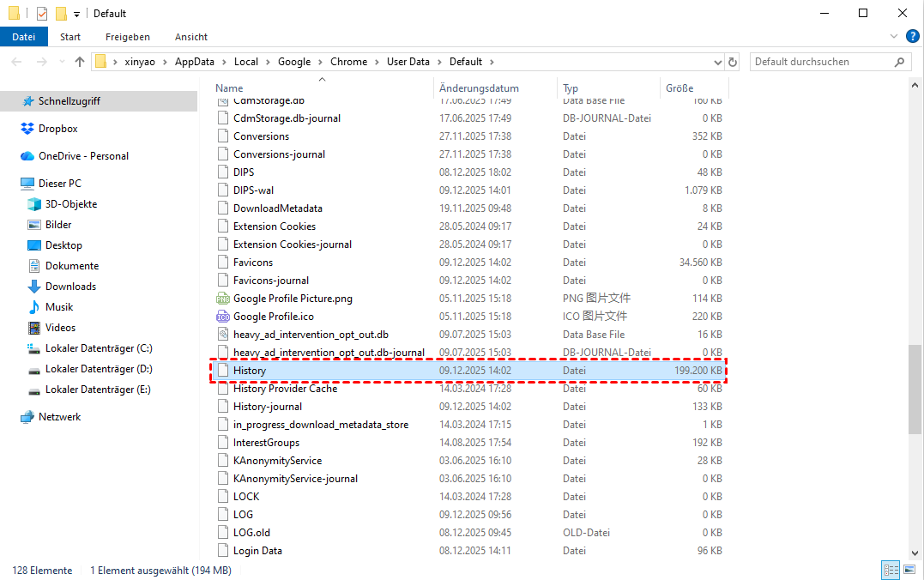Expand the ribbon with the chevron

point(895,37)
